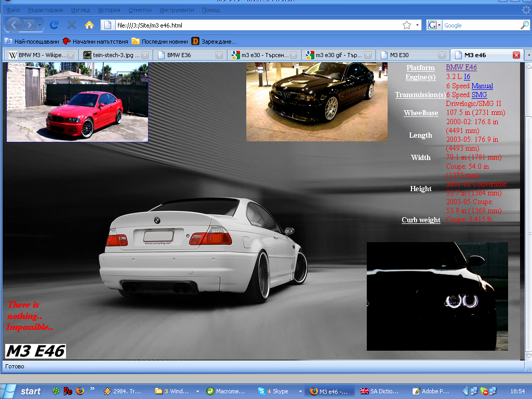Follow the Curb weight link
532x399 pixels.
pyautogui.click(x=421, y=220)
